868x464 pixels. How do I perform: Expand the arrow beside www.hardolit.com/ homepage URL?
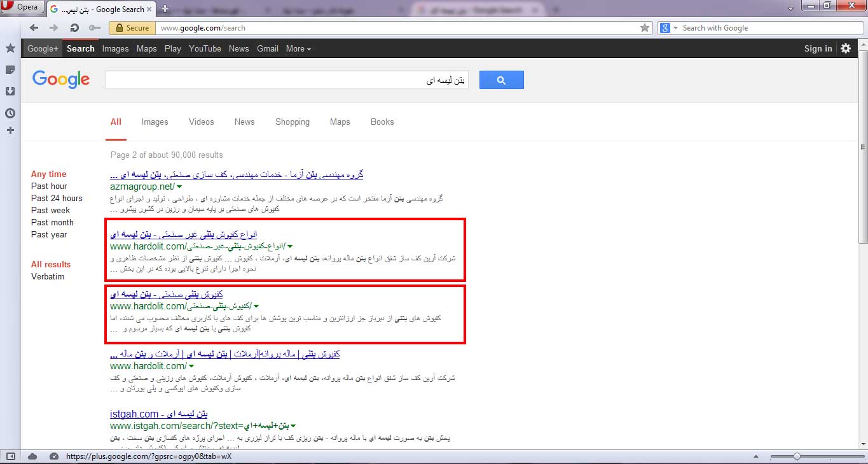tap(191, 366)
